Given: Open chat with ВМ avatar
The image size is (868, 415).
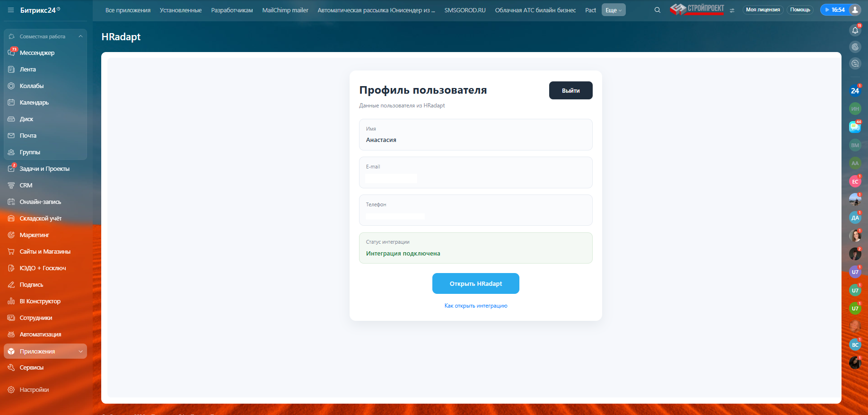Looking at the screenshot, I should pyautogui.click(x=855, y=145).
